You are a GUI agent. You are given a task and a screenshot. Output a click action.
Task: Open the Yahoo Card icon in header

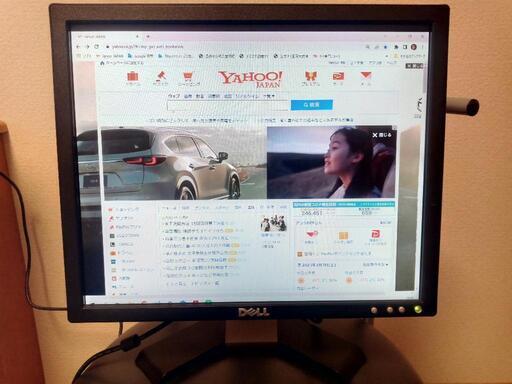pos(338,76)
